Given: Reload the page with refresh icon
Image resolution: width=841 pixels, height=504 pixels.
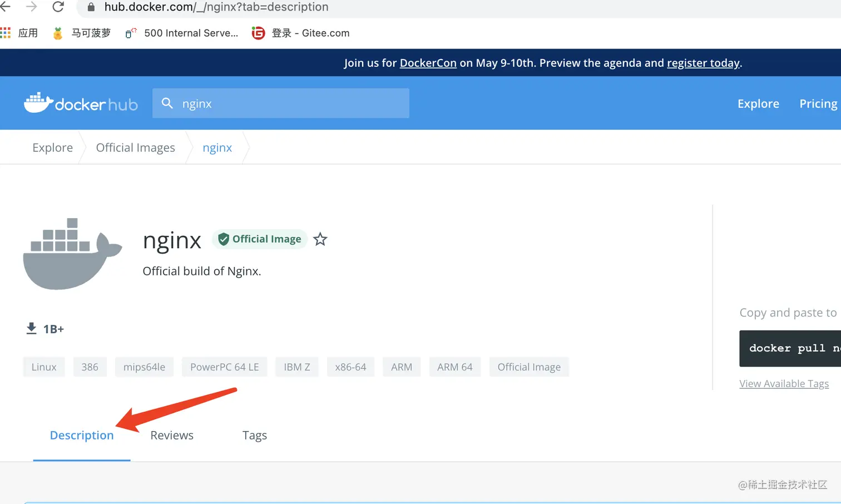Looking at the screenshot, I should (x=58, y=7).
